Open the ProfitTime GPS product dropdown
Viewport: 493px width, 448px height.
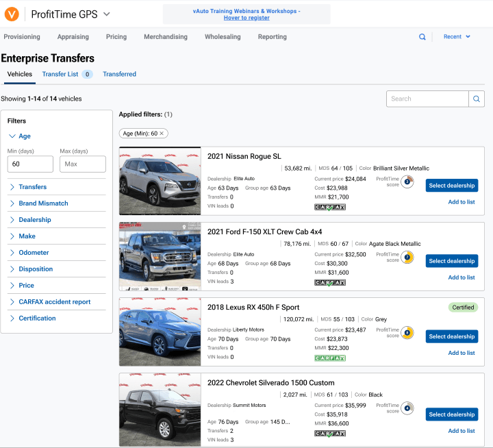tap(71, 14)
